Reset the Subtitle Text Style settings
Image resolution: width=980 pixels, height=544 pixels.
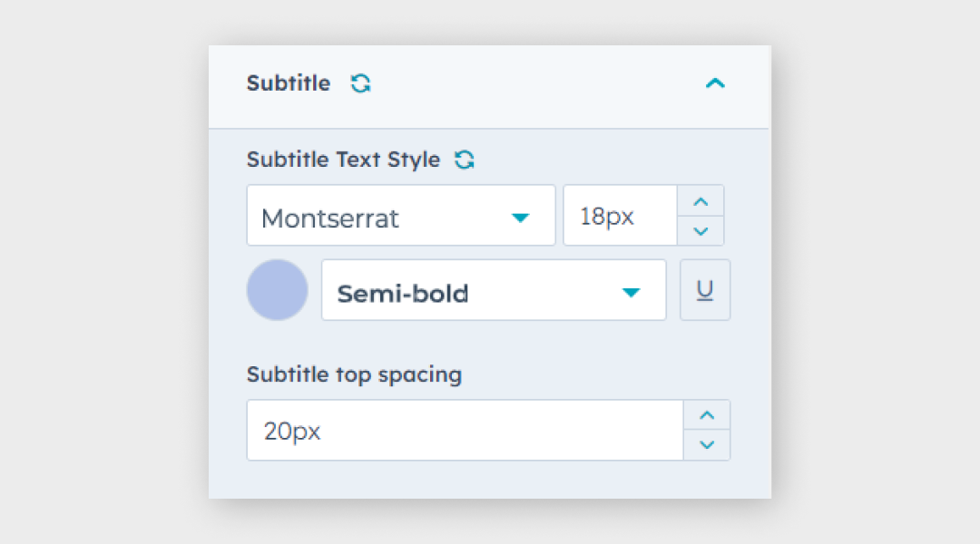click(465, 159)
